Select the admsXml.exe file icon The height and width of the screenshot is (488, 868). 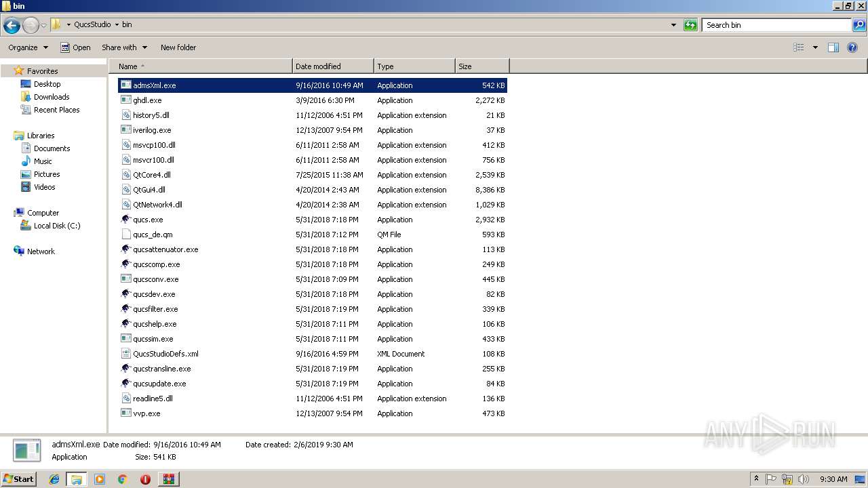tap(125, 85)
